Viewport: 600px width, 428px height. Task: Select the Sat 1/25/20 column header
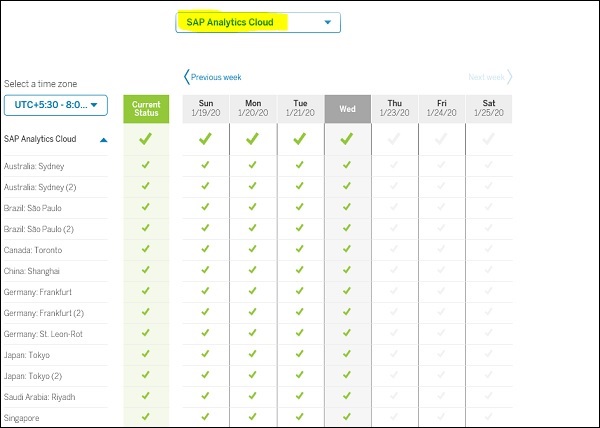[x=488, y=109]
